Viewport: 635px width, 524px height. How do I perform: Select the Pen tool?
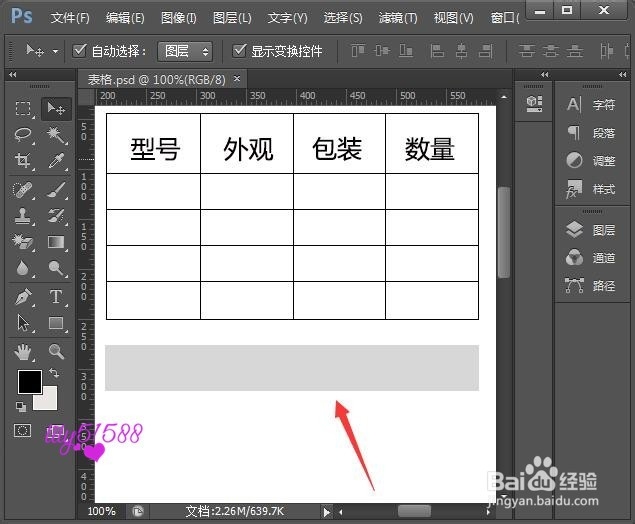tap(23, 297)
